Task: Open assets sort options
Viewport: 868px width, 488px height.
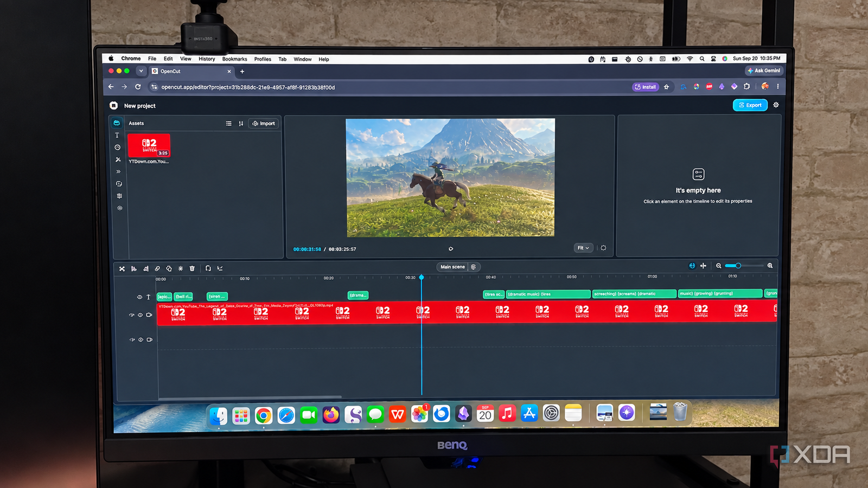Action: 241,124
